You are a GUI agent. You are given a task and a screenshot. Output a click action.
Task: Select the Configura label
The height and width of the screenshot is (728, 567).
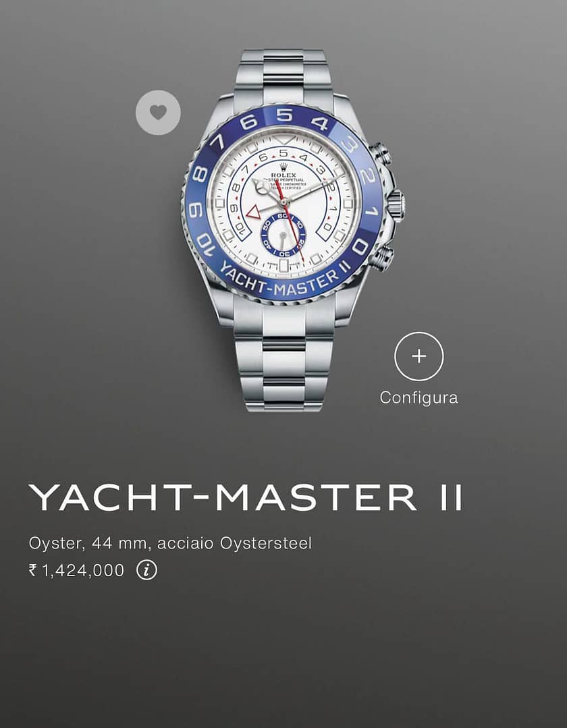[418, 398]
